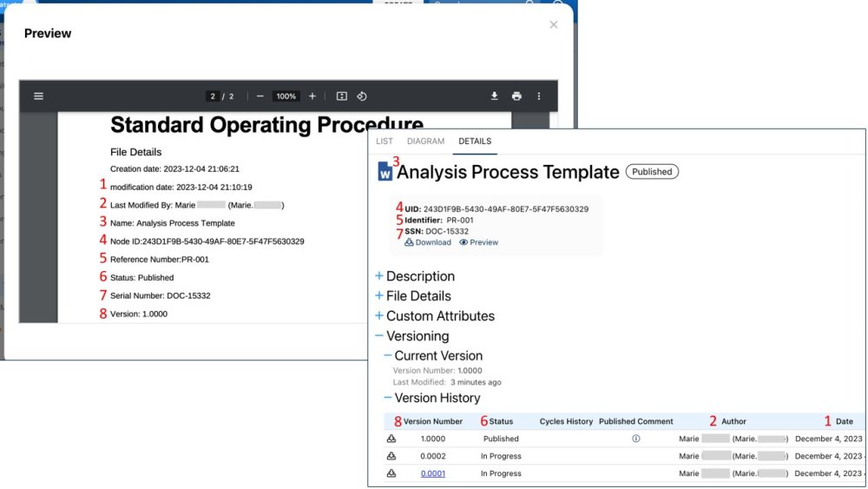Expand the File Details section
The image size is (868, 489).
pyautogui.click(x=413, y=295)
